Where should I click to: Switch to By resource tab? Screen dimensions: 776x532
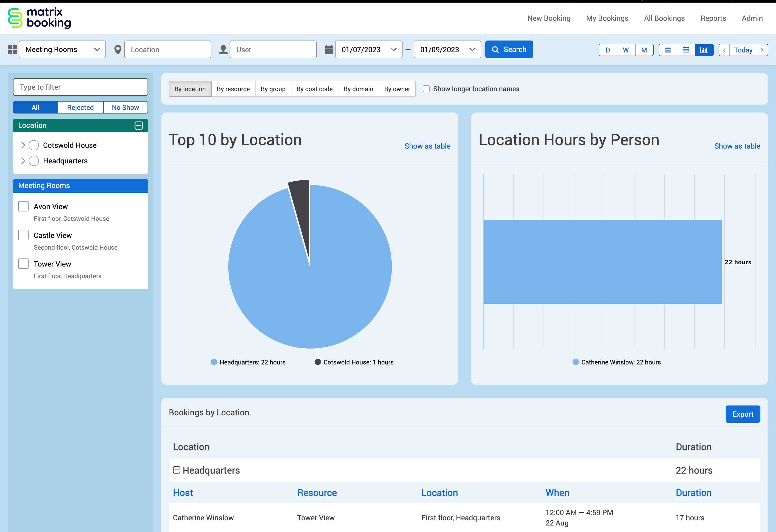pyautogui.click(x=233, y=89)
